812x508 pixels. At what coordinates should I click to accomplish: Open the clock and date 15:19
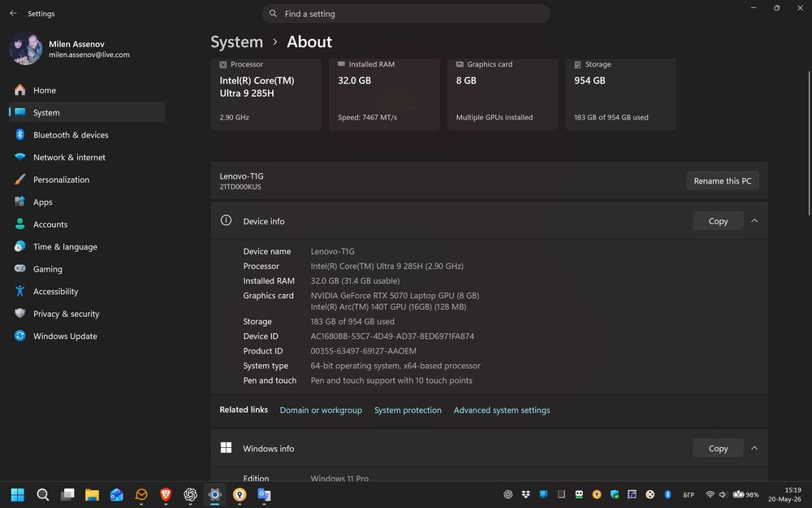784,494
